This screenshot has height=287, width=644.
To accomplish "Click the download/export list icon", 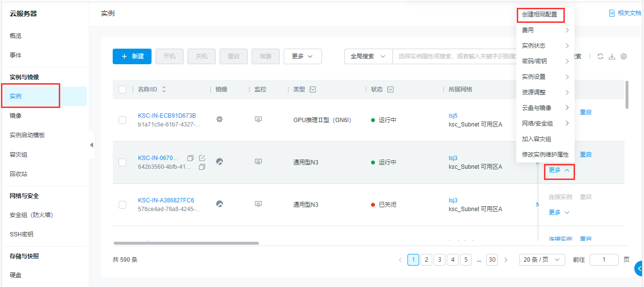I will 612,56.
